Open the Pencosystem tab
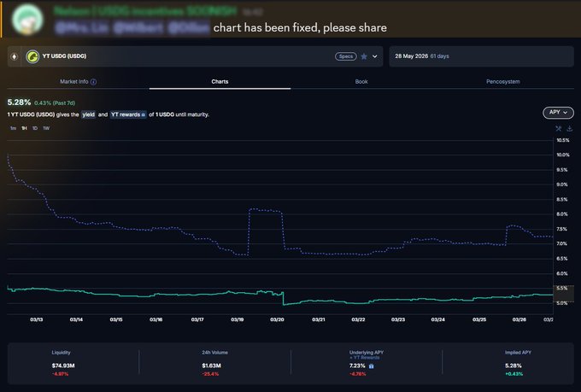 tap(502, 82)
